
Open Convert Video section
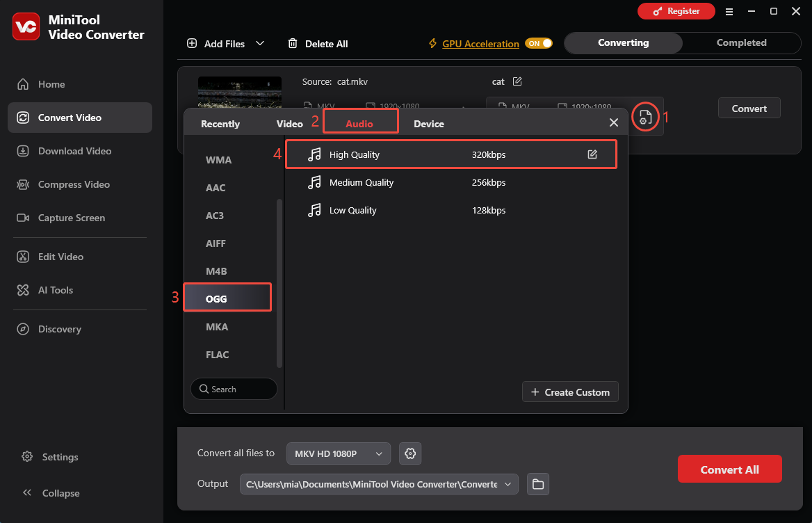click(x=80, y=118)
